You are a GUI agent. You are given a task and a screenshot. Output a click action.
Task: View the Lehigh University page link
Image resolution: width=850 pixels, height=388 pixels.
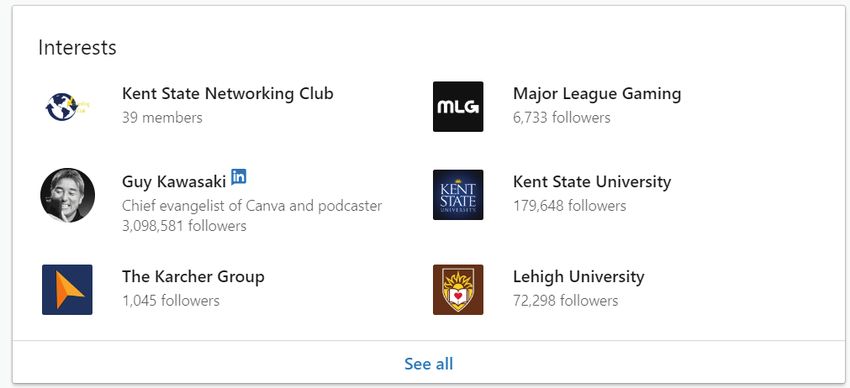(578, 277)
